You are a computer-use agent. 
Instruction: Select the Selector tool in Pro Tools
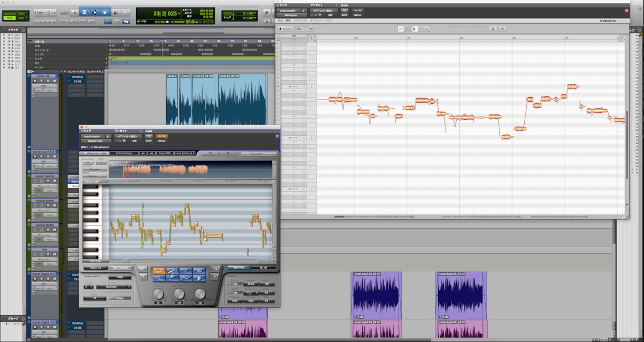tap(95, 12)
